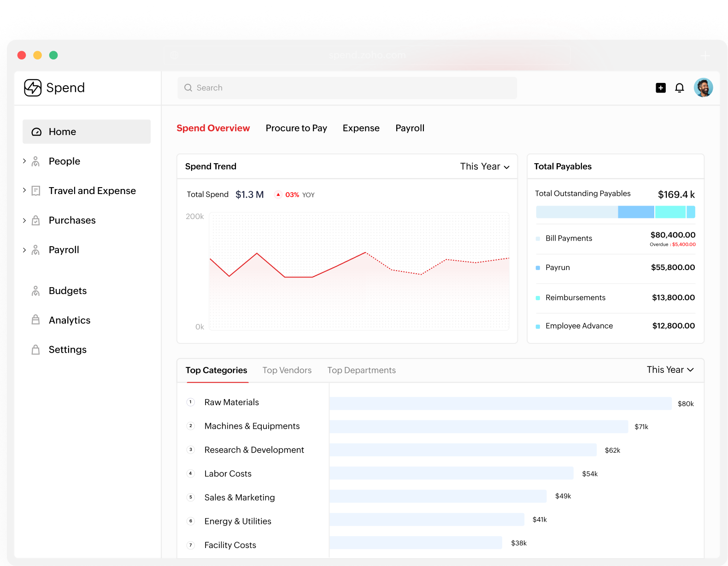This screenshot has height=566, width=728.
Task: Select the Top Departments tab
Action: point(362,370)
